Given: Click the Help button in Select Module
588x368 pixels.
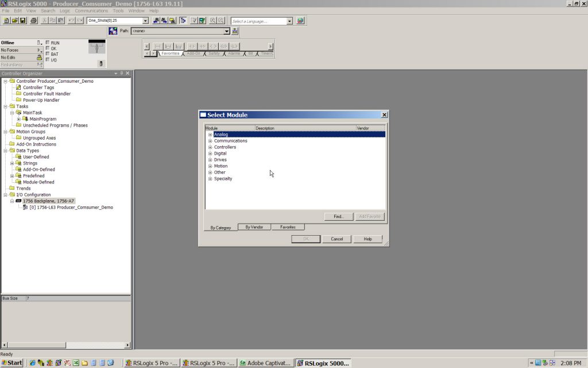Looking at the screenshot, I should [x=367, y=239].
